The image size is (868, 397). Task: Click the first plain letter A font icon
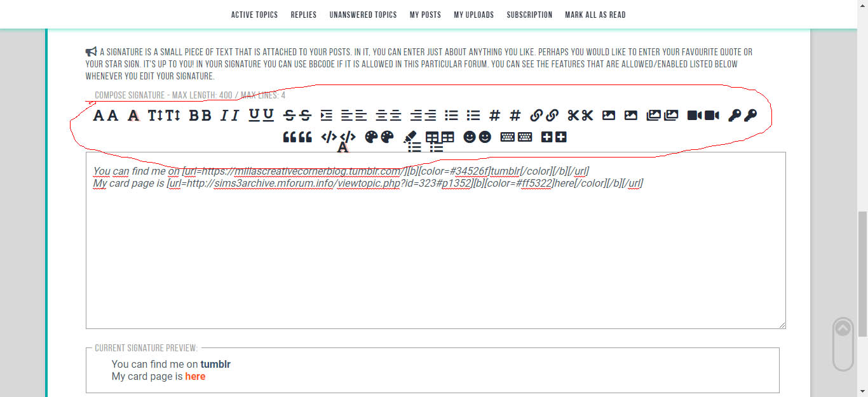(x=98, y=116)
